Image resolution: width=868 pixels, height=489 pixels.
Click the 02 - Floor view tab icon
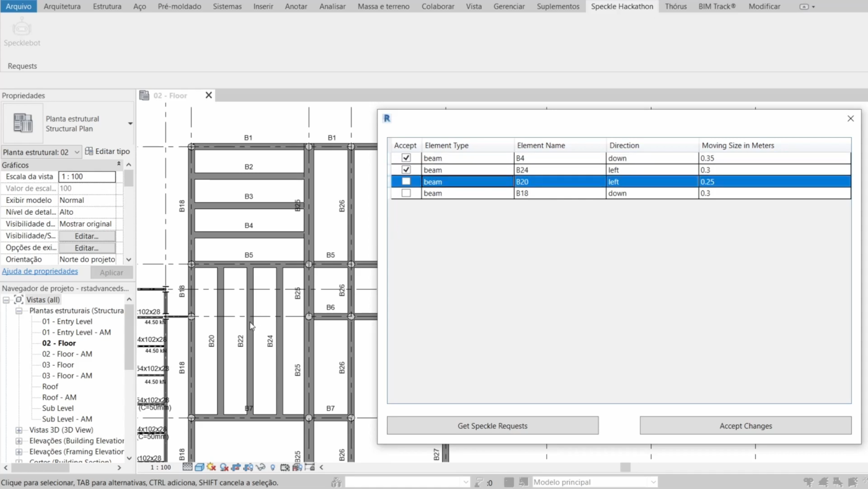[144, 96]
